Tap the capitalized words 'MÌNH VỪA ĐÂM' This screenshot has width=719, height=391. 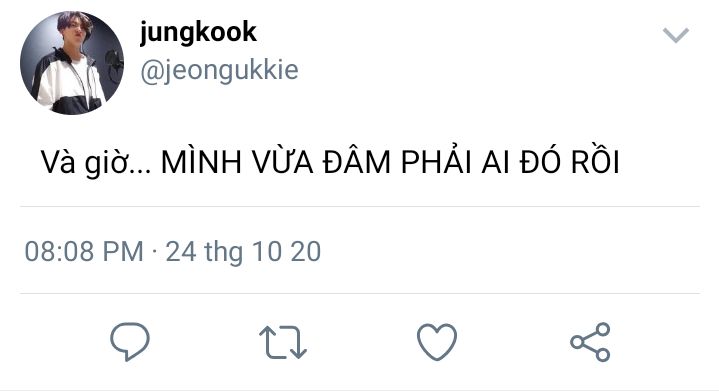coord(276,162)
